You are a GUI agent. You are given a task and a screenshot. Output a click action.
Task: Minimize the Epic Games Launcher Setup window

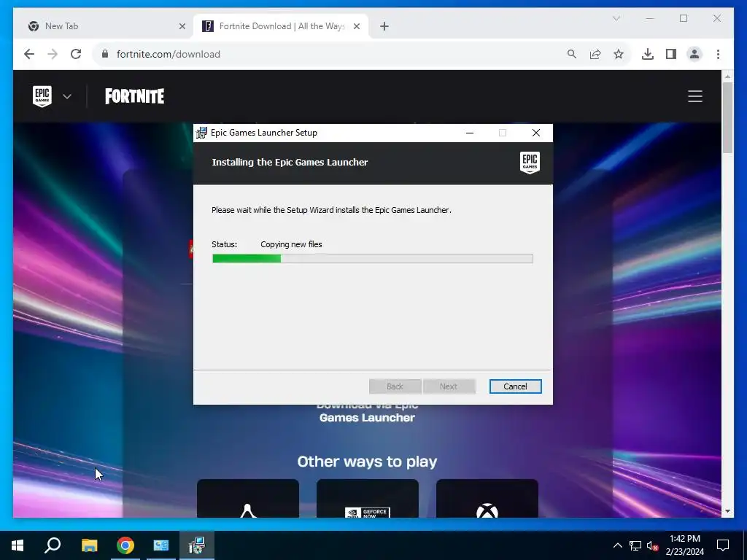[470, 133]
